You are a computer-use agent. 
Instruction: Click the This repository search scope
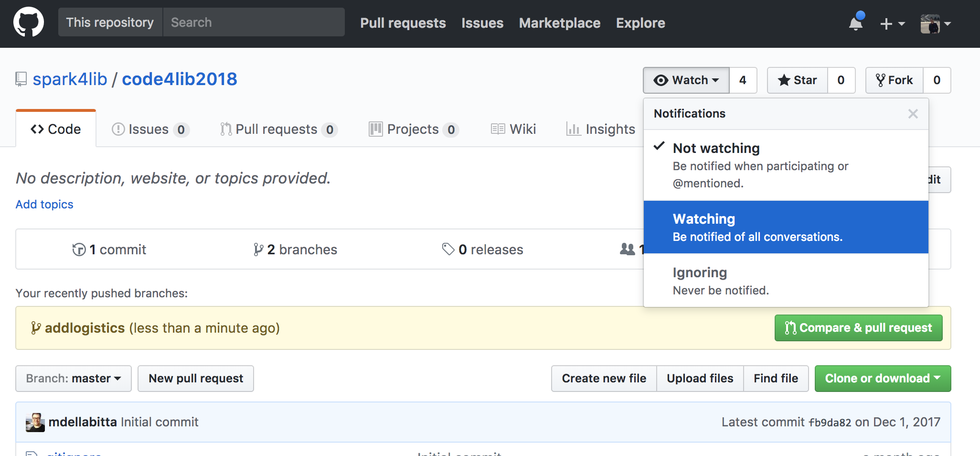pos(110,22)
